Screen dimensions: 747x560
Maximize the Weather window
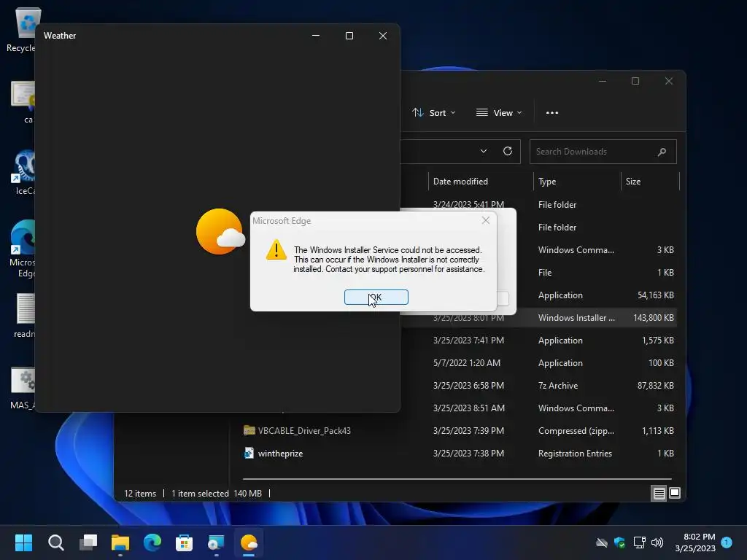tap(349, 36)
